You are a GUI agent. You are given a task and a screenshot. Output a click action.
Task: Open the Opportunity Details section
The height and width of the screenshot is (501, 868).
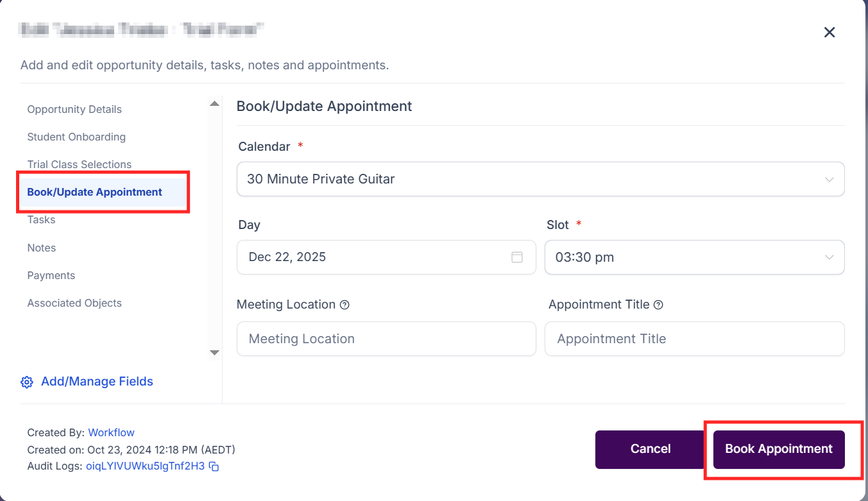(74, 109)
